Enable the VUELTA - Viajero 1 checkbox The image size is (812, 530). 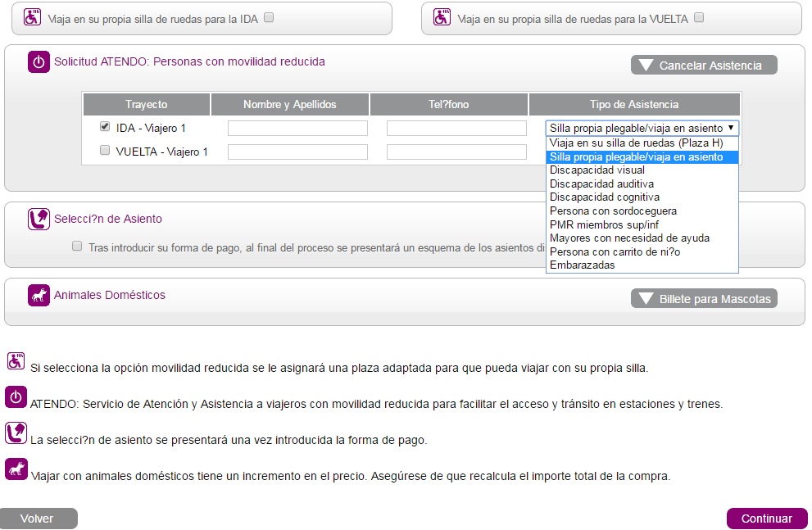pyautogui.click(x=104, y=151)
